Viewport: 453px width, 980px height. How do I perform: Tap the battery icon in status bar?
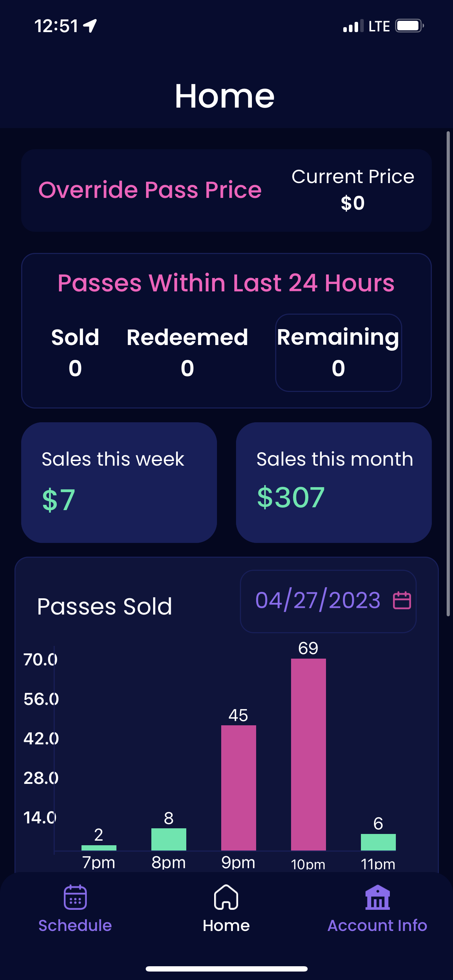pyautogui.click(x=409, y=26)
